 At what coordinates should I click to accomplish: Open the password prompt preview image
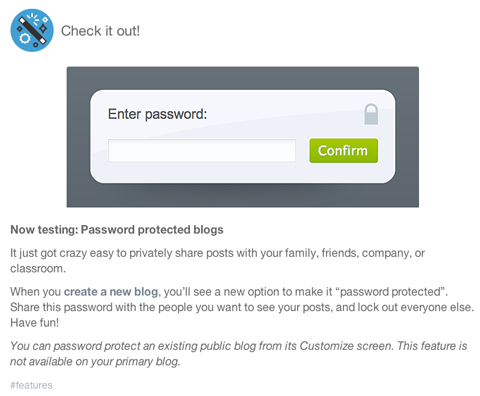[x=243, y=137]
